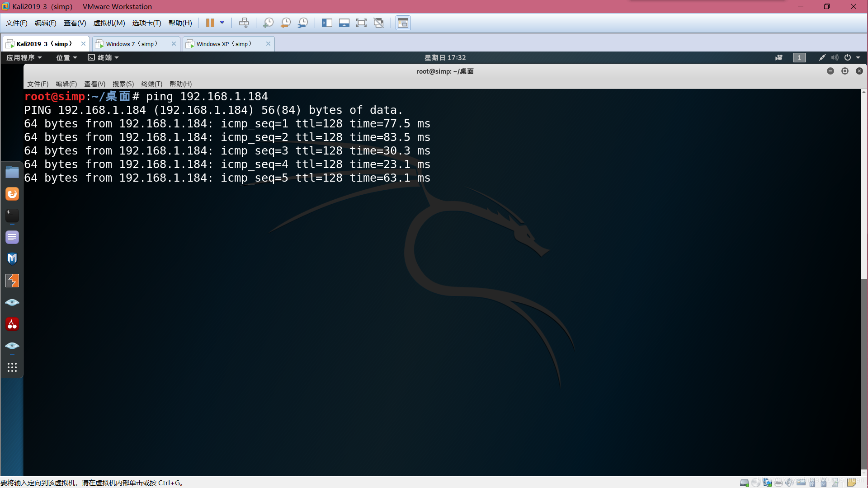Viewport: 868px width, 488px height.
Task: Click the sound card status icon
Action: pos(790,483)
